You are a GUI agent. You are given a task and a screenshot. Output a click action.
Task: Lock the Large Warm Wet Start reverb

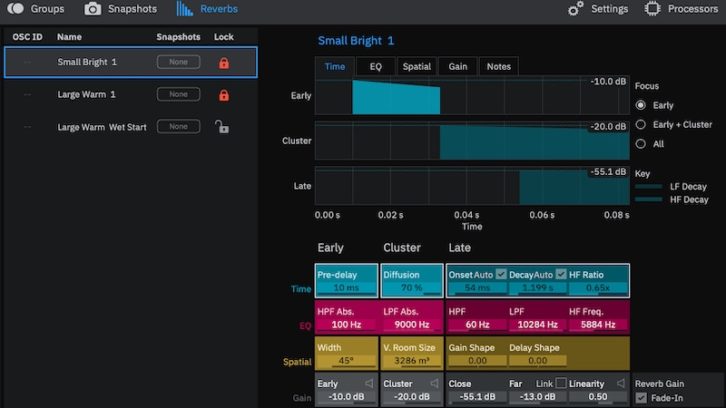(x=222, y=127)
